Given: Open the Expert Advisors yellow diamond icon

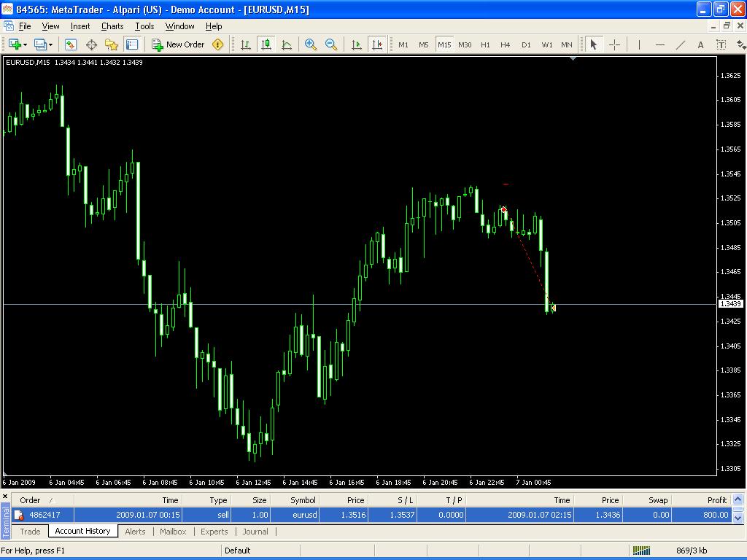Looking at the screenshot, I should tap(217, 44).
